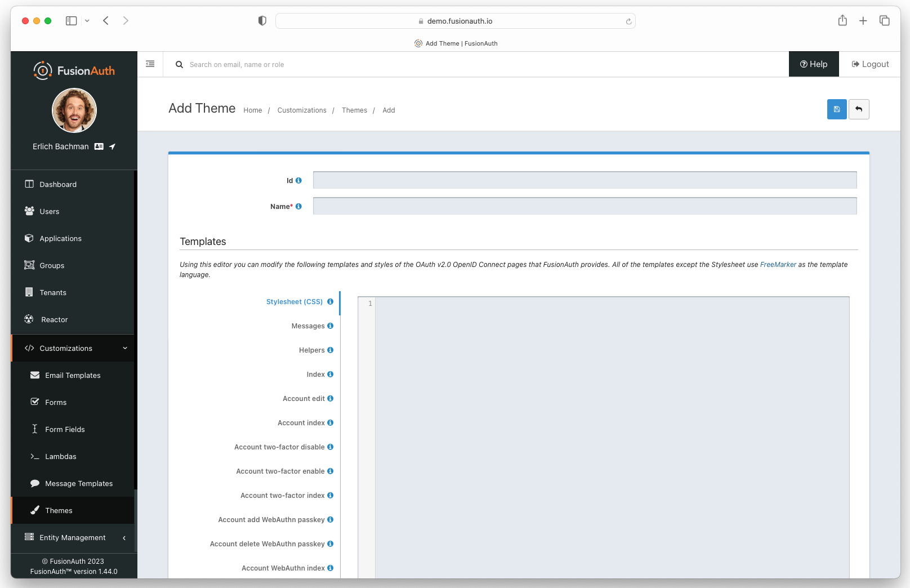This screenshot has width=910, height=588.
Task: Click the info icon next to Account edit
Action: pos(330,398)
